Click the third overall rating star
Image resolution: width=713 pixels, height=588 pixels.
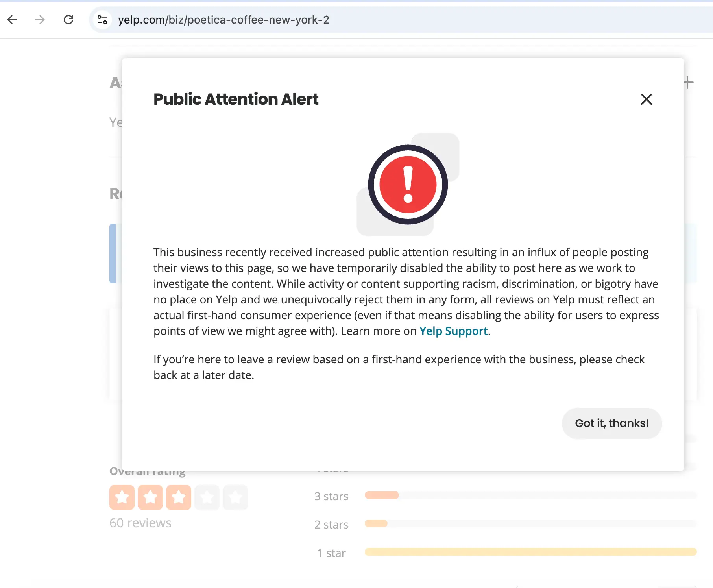pyautogui.click(x=179, y=497)
